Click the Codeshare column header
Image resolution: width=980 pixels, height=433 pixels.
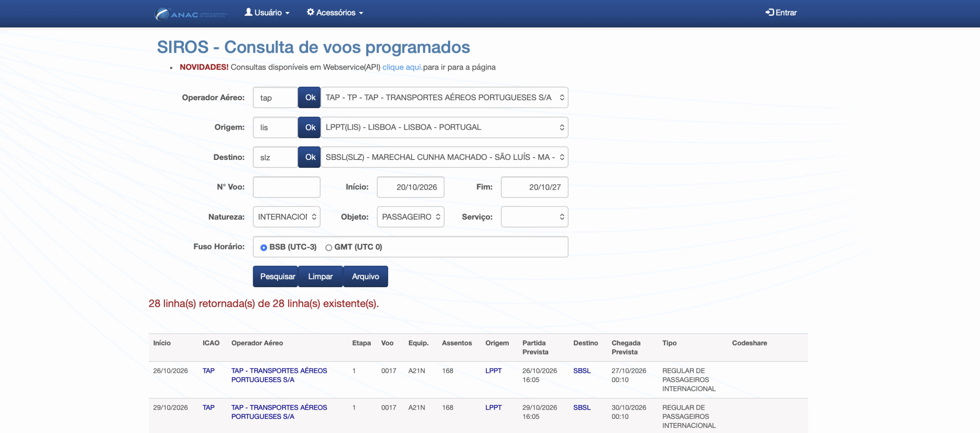point(750,343)
